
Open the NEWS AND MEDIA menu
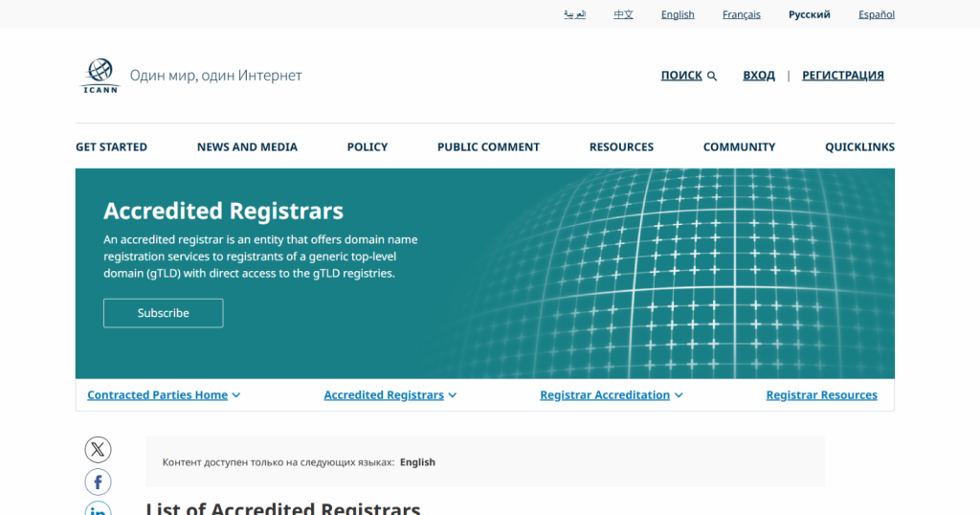tap(247, 146)
